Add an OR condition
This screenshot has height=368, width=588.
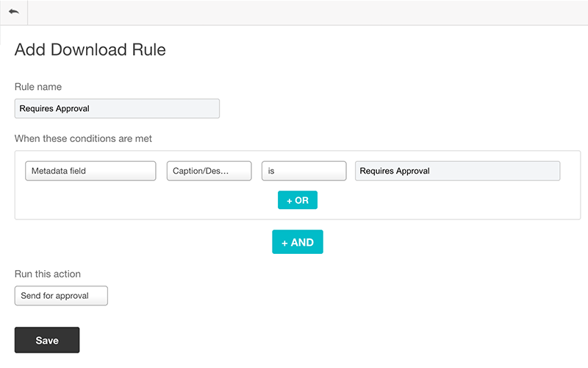tap(298, 200)
